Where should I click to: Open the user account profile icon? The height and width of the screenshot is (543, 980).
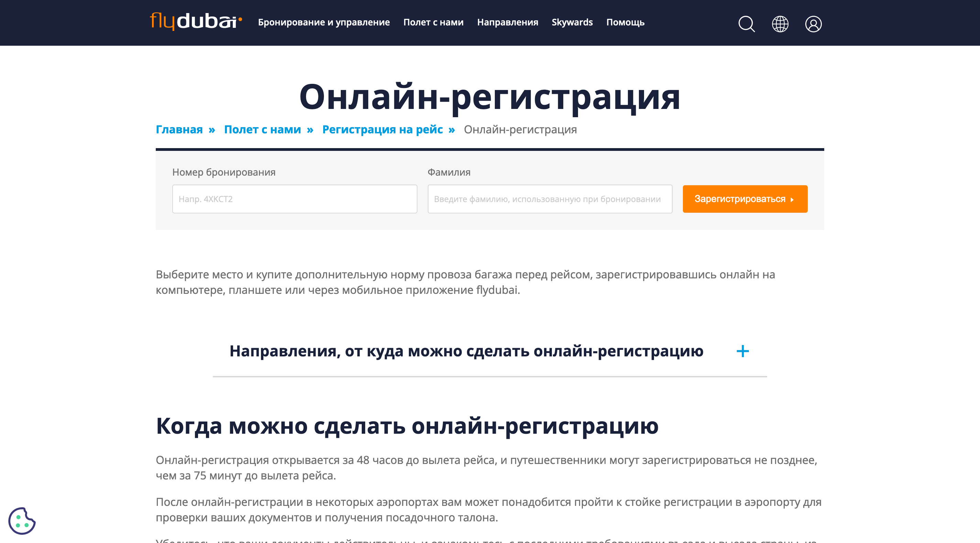(813, 24)
